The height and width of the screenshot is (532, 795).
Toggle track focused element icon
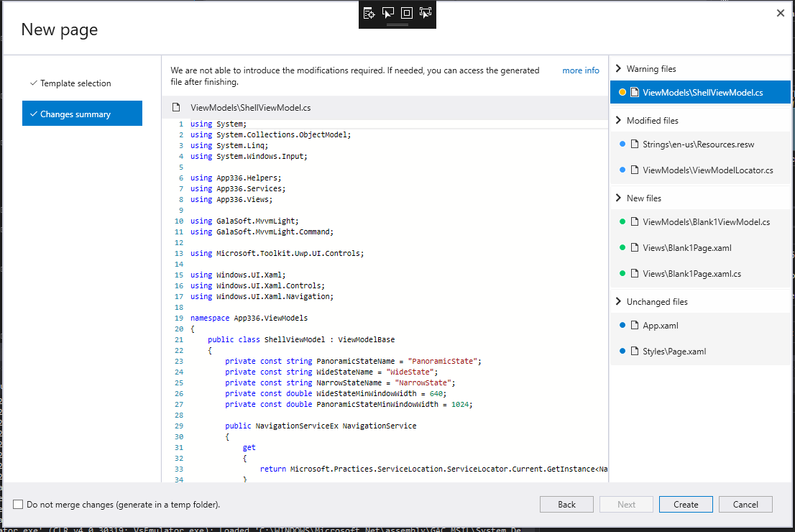pyautogui.click(x=426, y=13)
